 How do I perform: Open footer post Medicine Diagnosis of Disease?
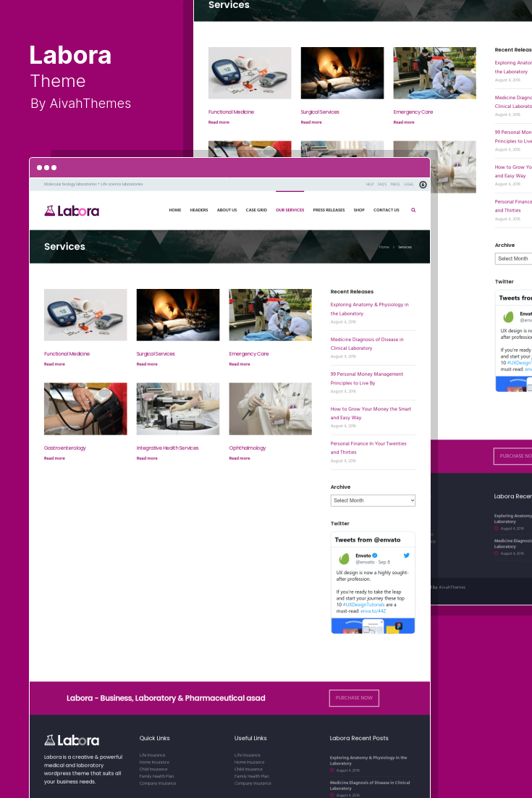tap(370, 785)
